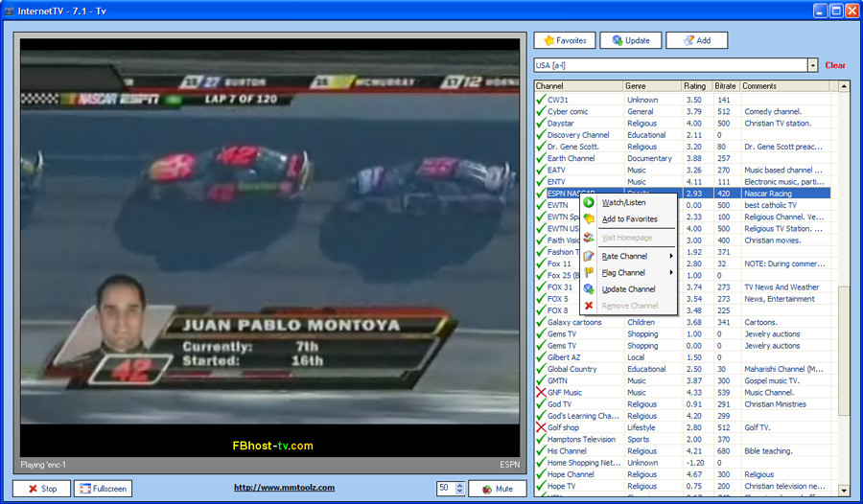Click the flag icon beside Flag Channel

(589, 272)
